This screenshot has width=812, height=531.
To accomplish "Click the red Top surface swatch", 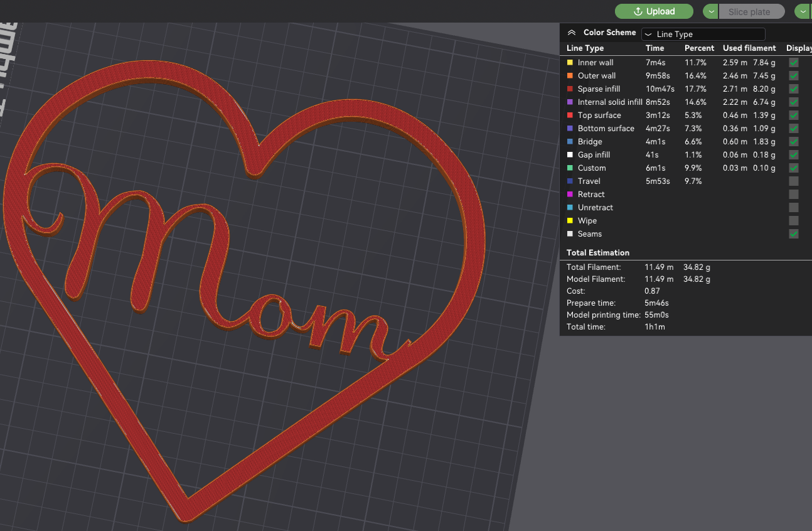I will point(570,115).
